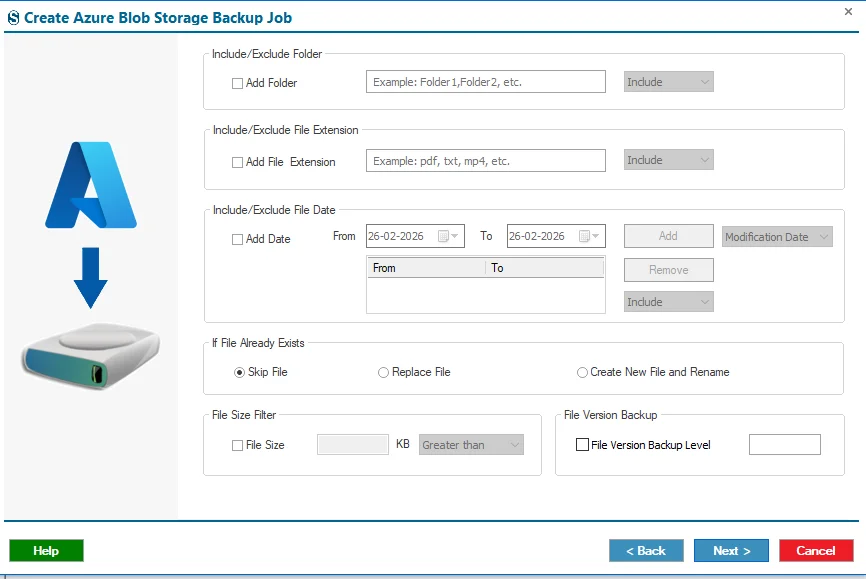Close the backup job dialog
The width and height of the screenshot is (866, 579).
click(x=848, y=12)
